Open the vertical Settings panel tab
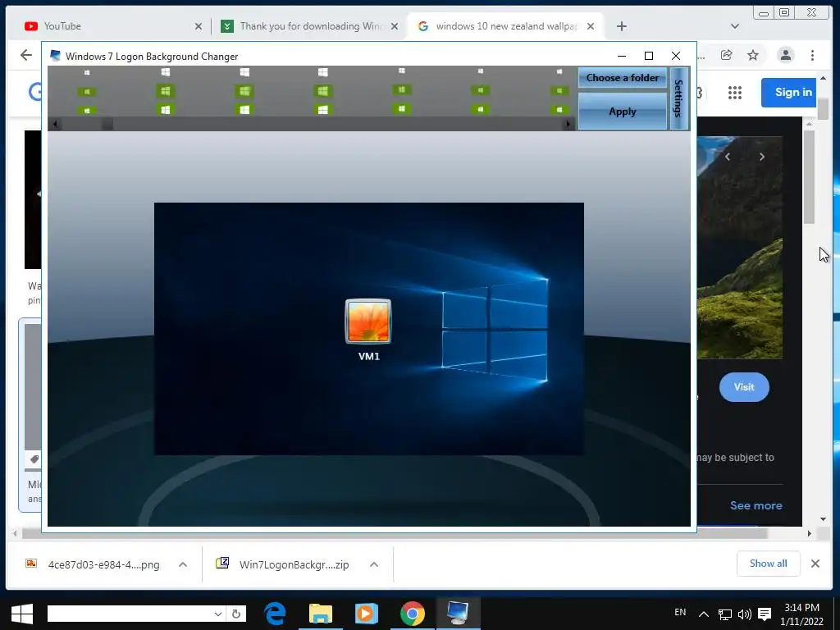 [678, 98]
